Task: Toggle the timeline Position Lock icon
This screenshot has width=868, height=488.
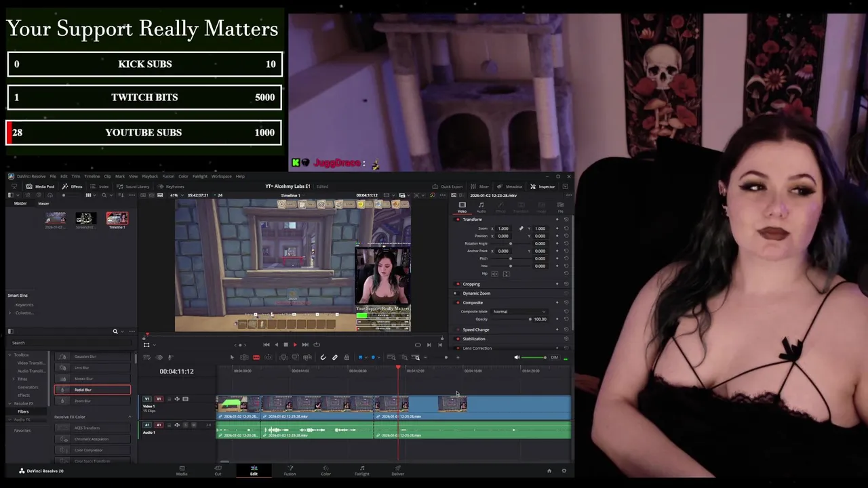Action: pos(347,357)
